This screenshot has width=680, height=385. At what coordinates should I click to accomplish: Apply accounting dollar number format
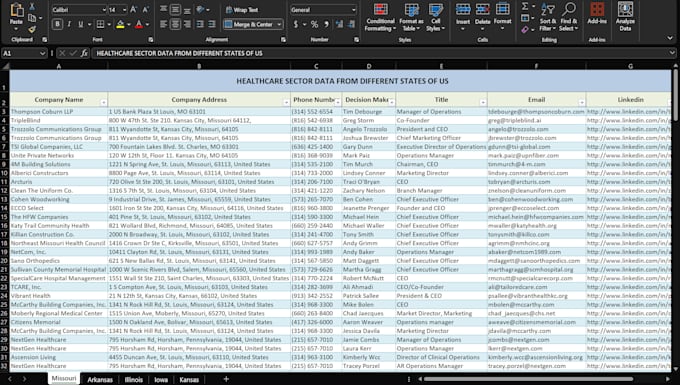pyautogui.click(x=296, y=24)
